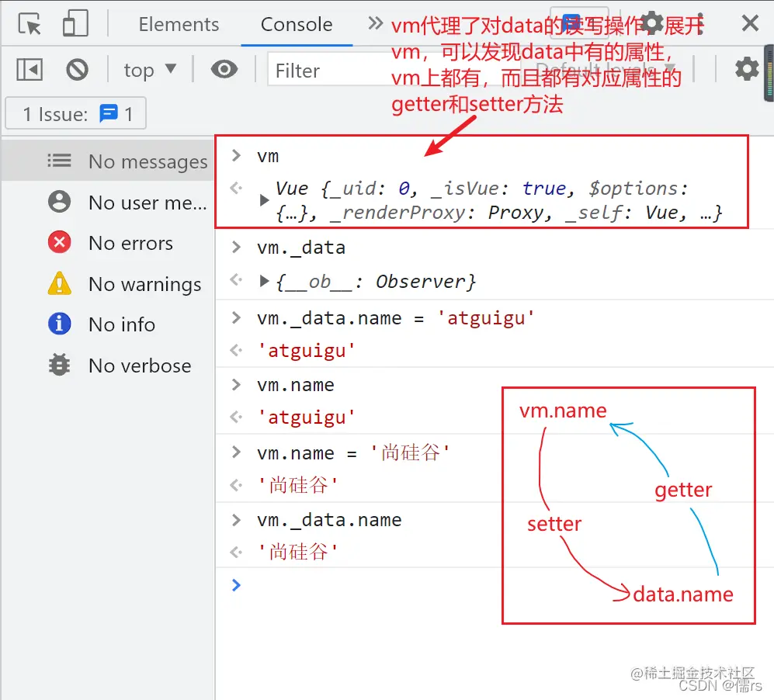Close the DevTools panel
The height and width of the screenshot is (700, 774).
(x=750, y=23)
